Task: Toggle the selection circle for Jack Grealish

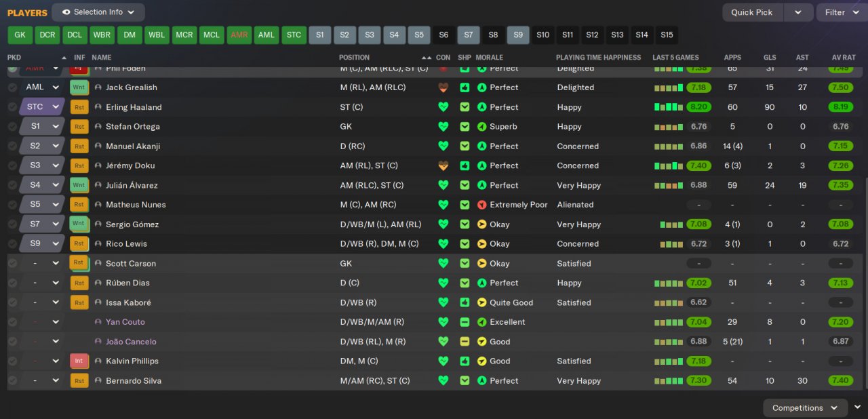Action: (12, 87)
